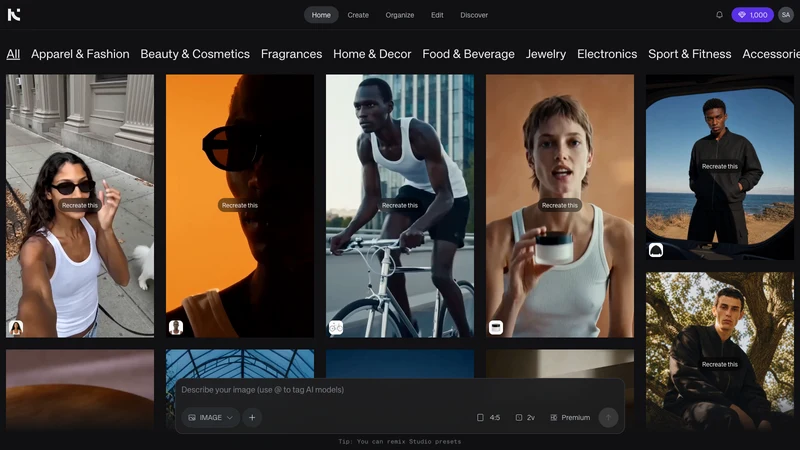Change the 2v variations setting

pos(525,417)
